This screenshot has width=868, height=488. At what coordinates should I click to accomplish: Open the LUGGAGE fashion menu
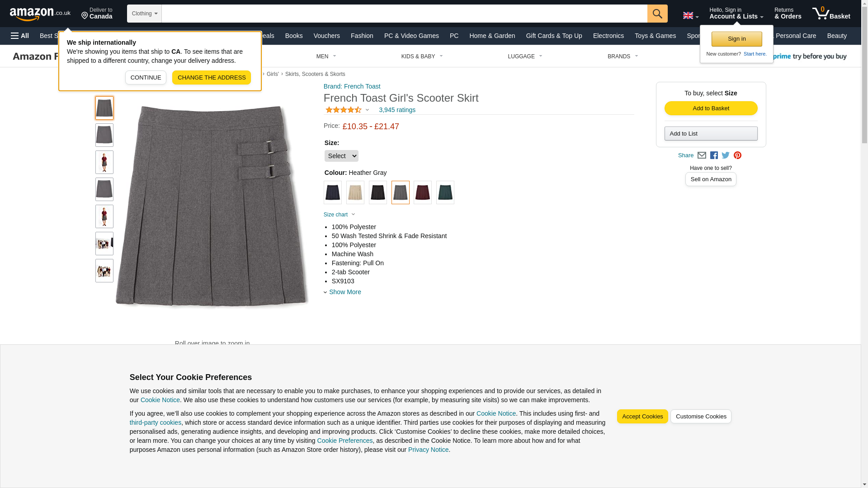[x=525, y=56]
